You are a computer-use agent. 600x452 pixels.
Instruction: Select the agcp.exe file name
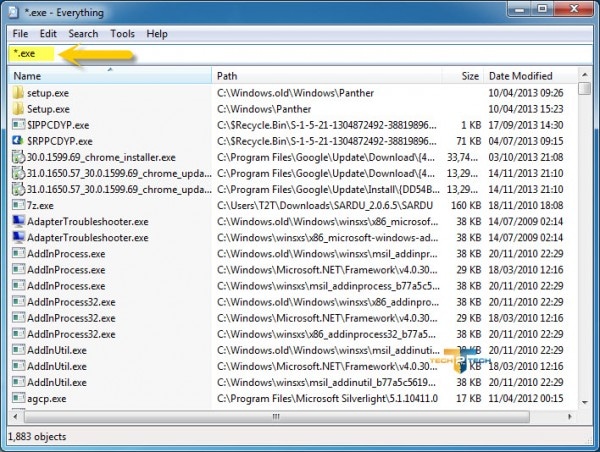point(47,399)
